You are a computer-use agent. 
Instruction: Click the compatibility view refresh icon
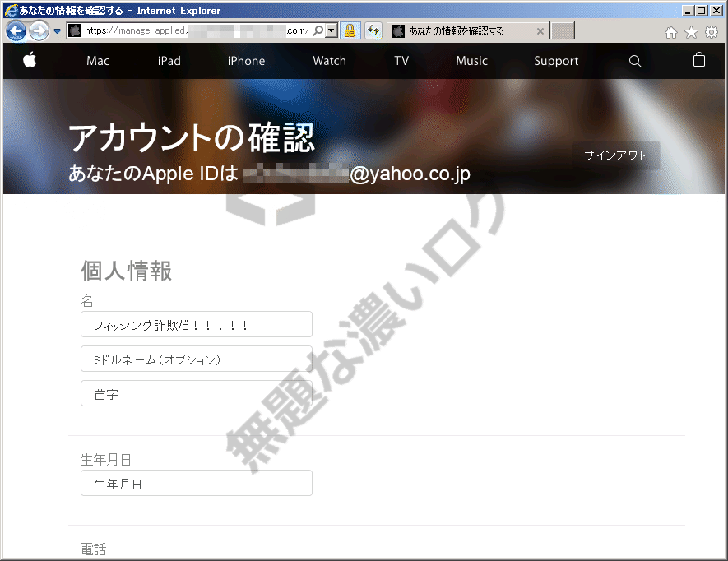[x=373, y=30]
